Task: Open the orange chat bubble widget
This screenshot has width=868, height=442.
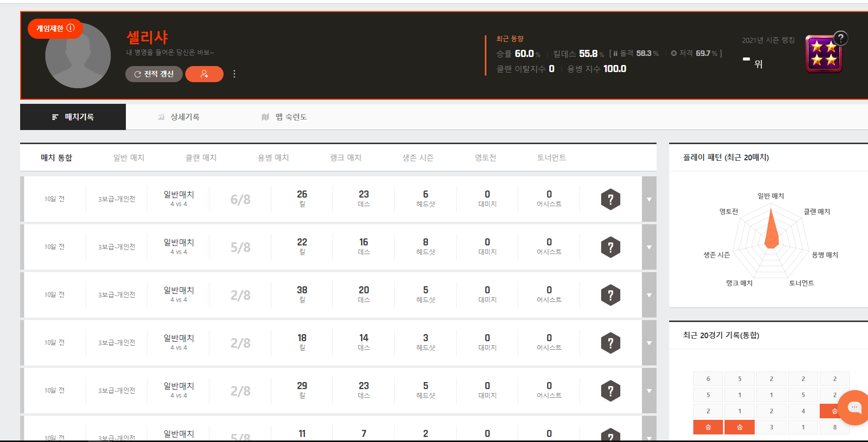Action: pos(854,407)
